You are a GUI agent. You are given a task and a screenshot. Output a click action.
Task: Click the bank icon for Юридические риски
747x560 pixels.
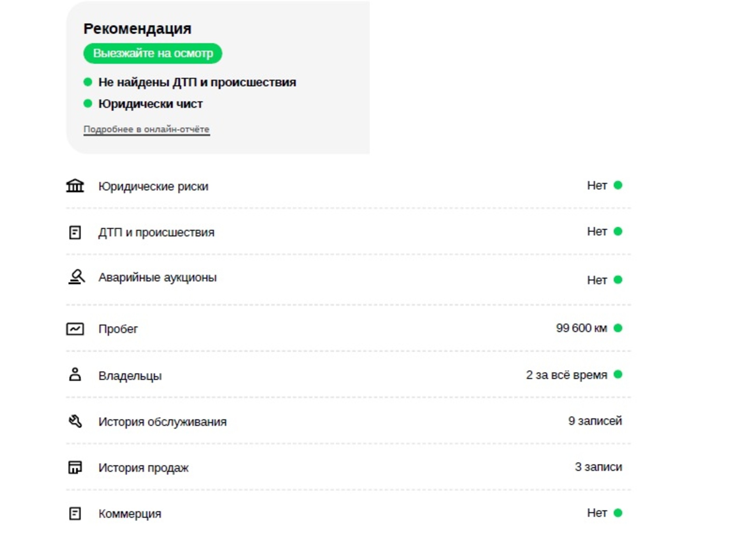[75, 185]
